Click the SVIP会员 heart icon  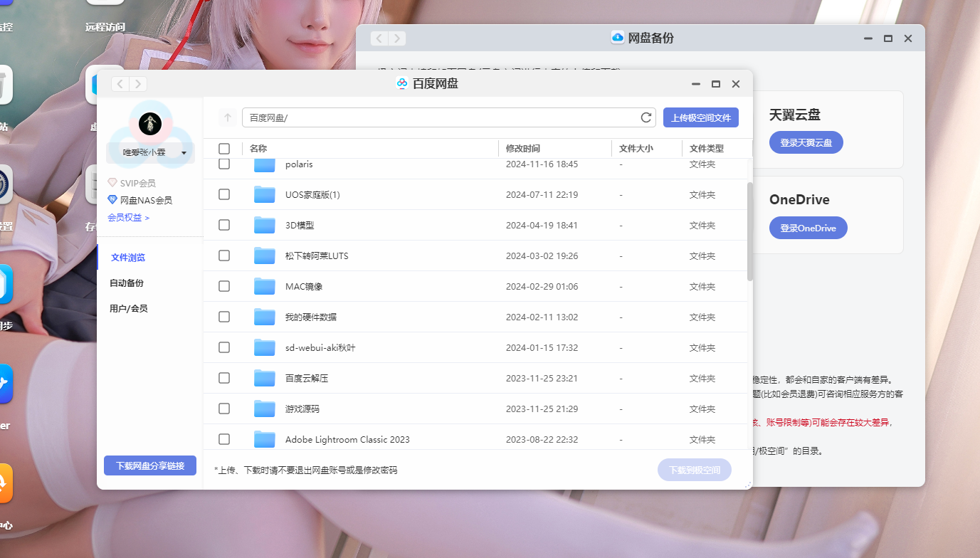tap(112, 183)
